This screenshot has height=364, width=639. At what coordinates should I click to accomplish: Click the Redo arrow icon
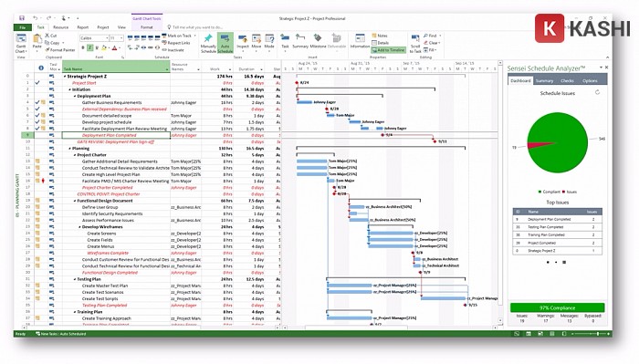point(48,18)
